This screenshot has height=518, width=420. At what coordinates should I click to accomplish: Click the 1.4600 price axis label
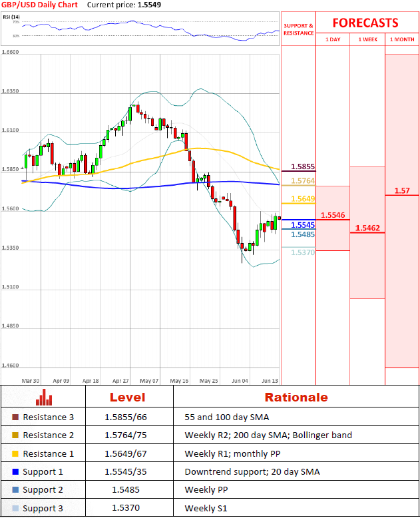[x=10, y=366]
